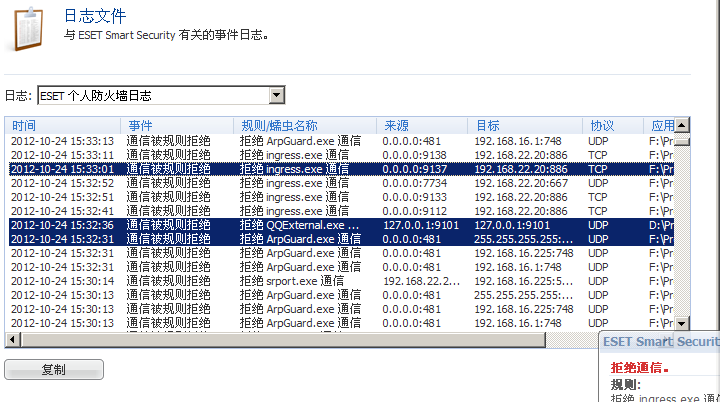The width and height of the screenshot is (720, 402).
Task: Click 拒绝 srport.exe 通信 rule cell
Action: tap(292, 281)
